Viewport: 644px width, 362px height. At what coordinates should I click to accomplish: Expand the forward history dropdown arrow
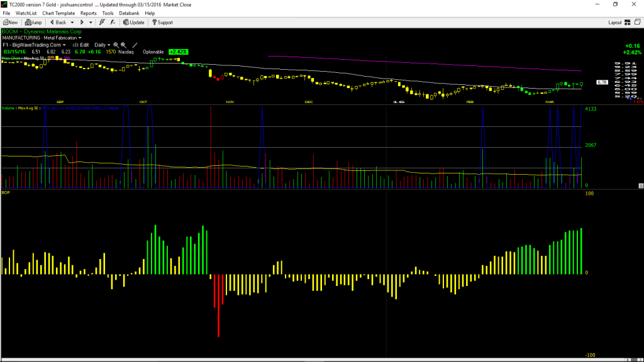click(91, 23)
